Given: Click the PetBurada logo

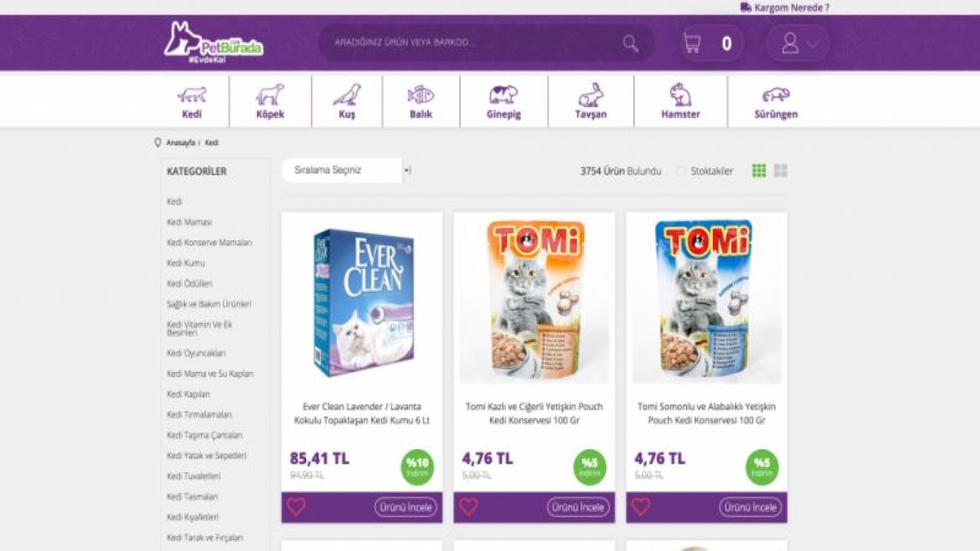Looking at the screenshot, I should [214, 42].
